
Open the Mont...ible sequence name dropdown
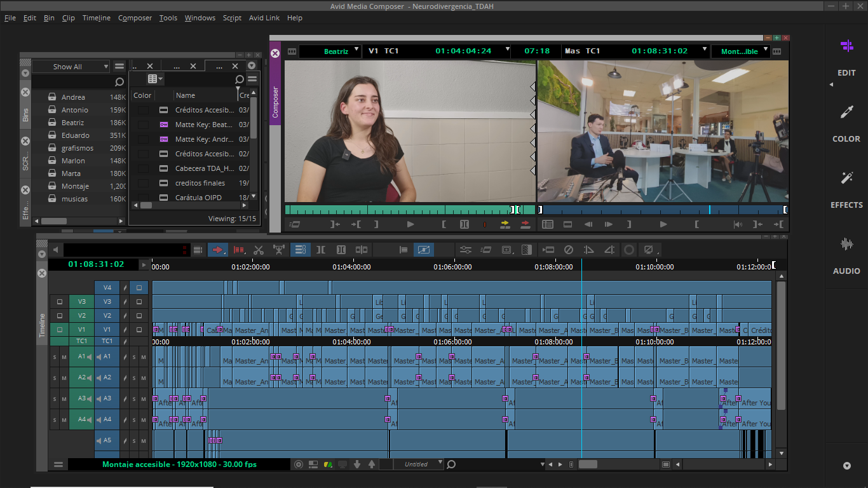point(766,50)
